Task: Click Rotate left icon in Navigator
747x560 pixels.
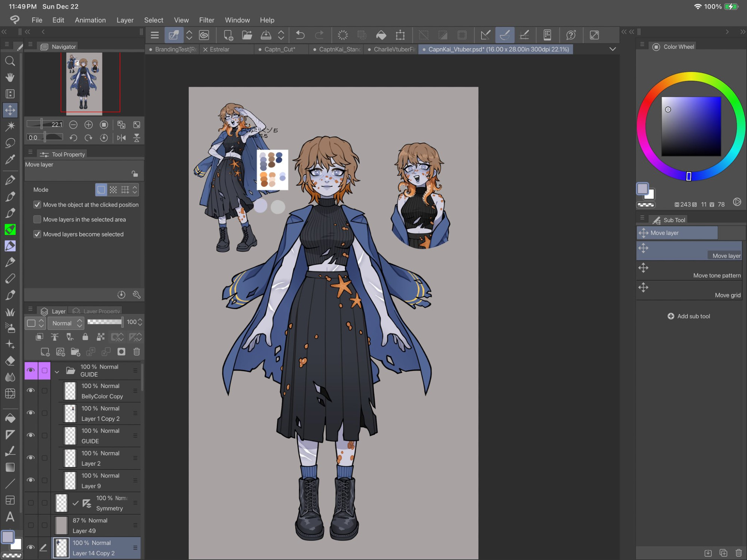Action: 73,138
